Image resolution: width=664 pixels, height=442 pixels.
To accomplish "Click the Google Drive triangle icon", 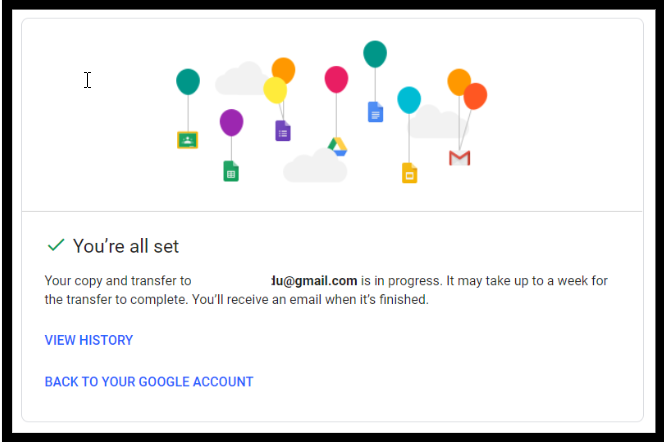I will pyautogui.click(x=338, y=146).
